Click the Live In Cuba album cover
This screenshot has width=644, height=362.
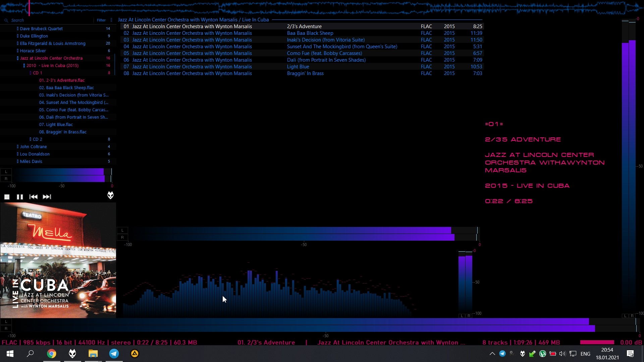point(58,260)
